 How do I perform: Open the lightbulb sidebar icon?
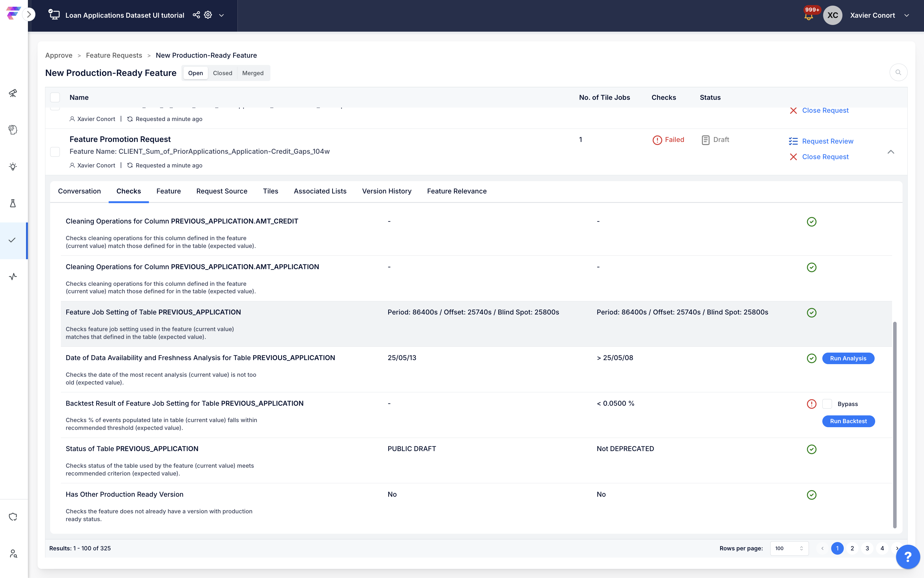(x=13, y=167)
